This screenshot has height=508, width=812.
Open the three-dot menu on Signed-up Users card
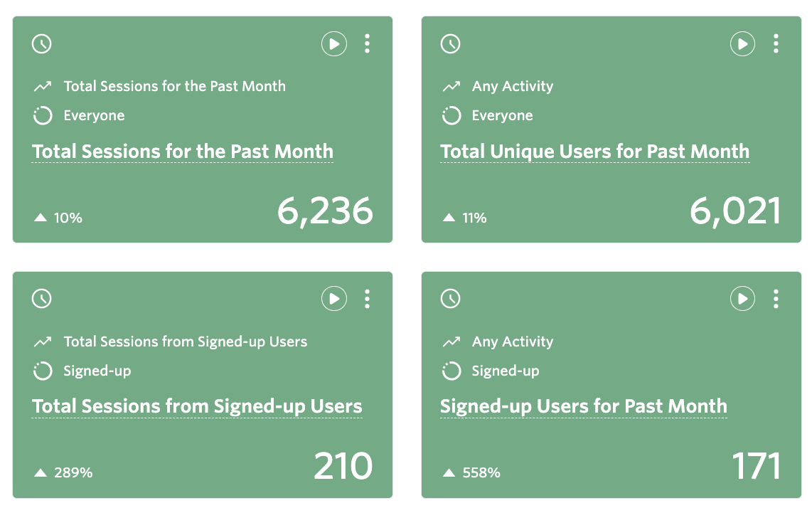775,299
